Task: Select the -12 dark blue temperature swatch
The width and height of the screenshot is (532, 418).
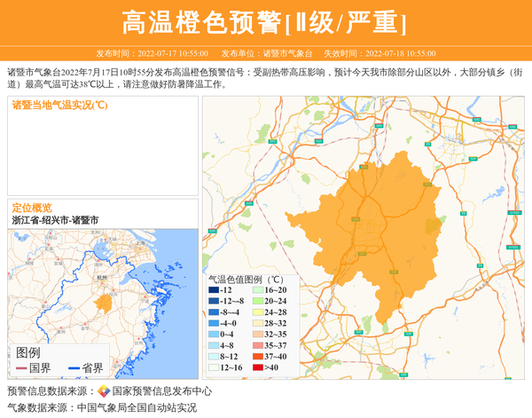Action: tap(214, 290)
